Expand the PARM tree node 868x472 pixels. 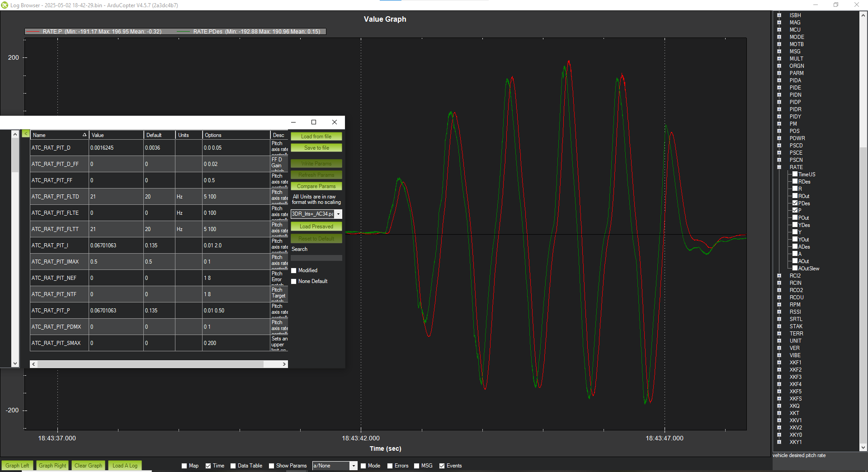[x=779, y=73]
